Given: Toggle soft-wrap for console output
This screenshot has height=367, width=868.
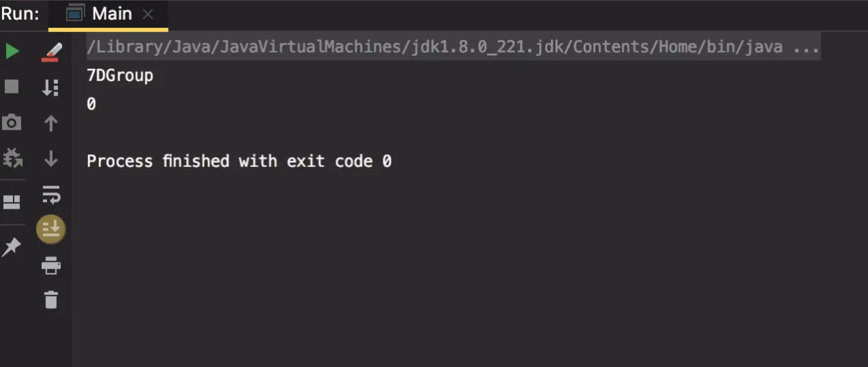Looking at the screenshot, I should pos(51,194).
